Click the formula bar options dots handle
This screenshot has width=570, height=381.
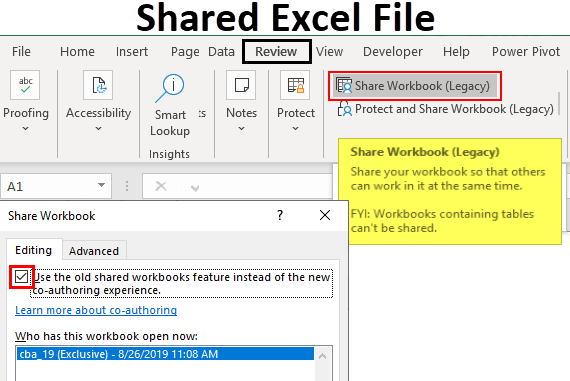(x=127, y=186)
